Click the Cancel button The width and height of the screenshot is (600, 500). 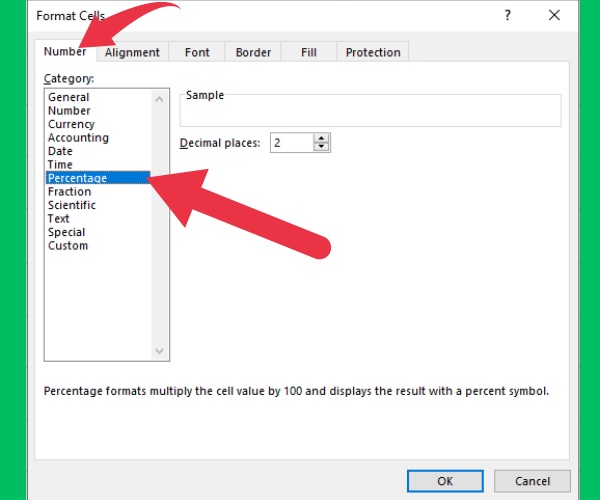tap(532, 481)
